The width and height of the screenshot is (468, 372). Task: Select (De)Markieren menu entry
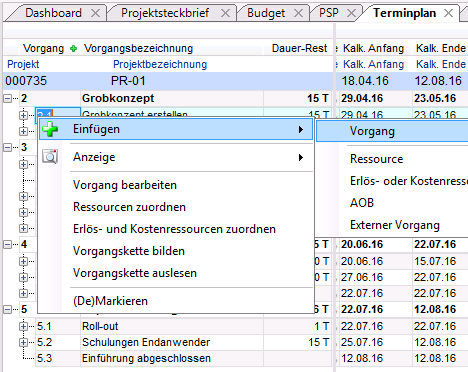(x=110, y=301)
